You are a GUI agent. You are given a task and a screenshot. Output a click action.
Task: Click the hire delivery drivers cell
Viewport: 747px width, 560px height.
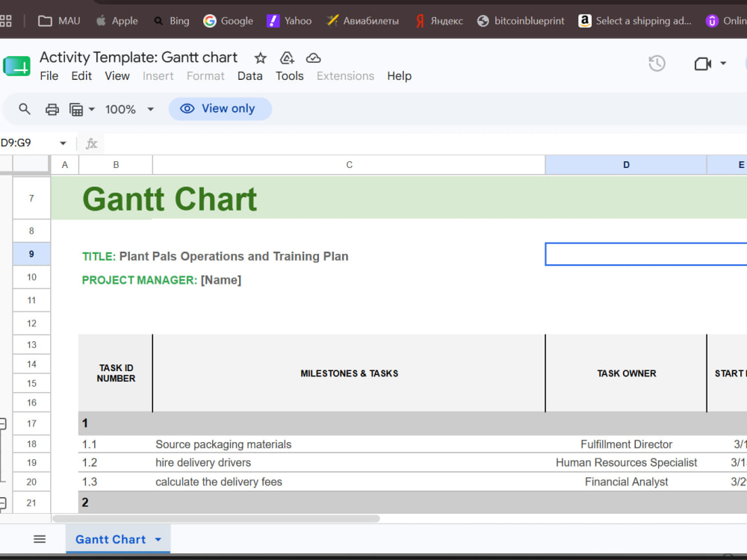[349, 463]
